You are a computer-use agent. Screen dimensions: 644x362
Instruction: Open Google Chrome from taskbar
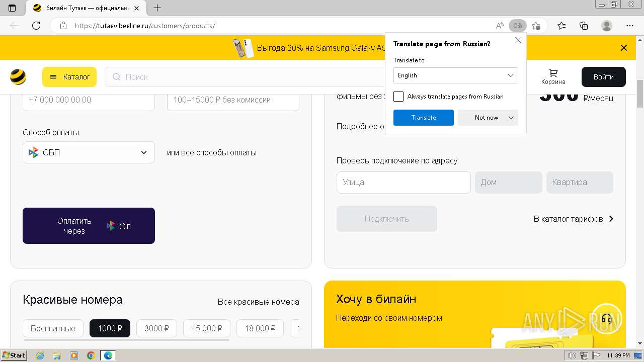[91, 355]
